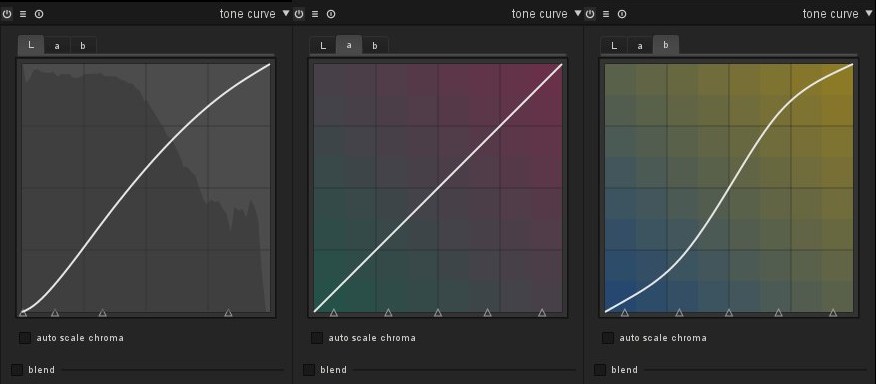This screenshot has width=876, height=384.
Task: Enable auto scale chroma under the grey histogram
Action: coord(25,338)
